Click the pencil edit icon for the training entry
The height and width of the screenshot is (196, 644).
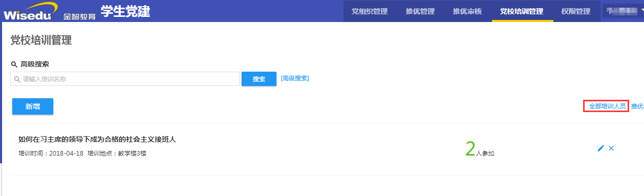pos(601,148)
